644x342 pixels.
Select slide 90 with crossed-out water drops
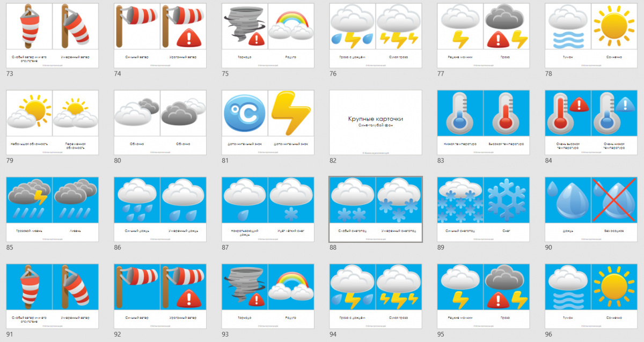tap(591, 209)
